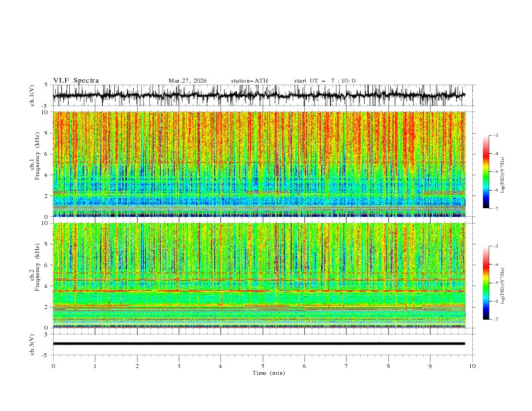The height and width of the screenshot is (411, 532).
Task: Click the ch.2 PSD color bar
Action: (x=486, y=283)
